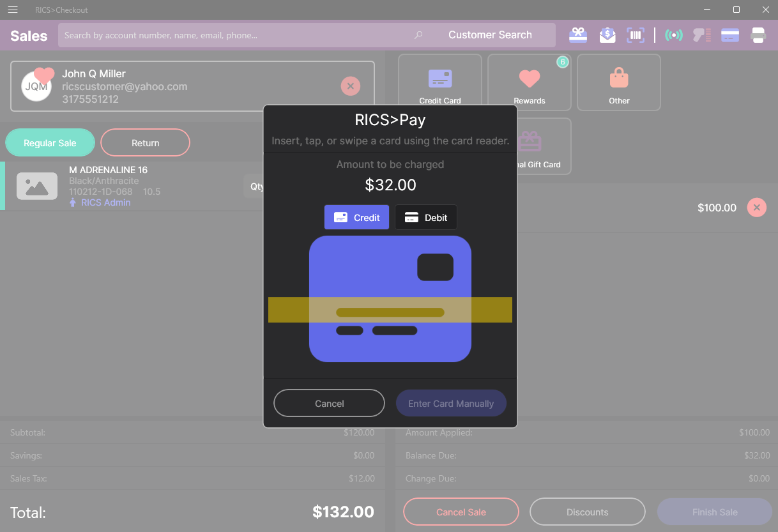This screenshot has width=778, height=532.
Task: Click the $32.00 amount to be charged
Action: tap(390, 185)
